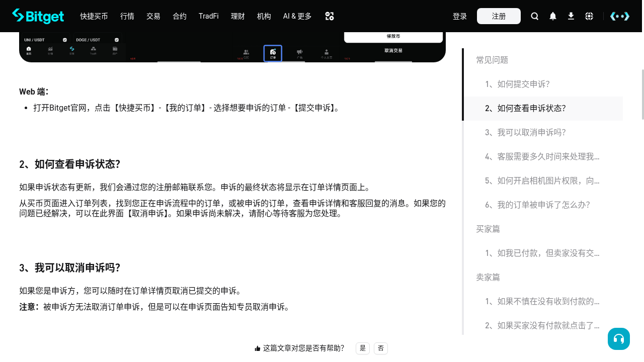644x362 pixels.
Task: Open sidebar item 2、如果买家没有付款就点击了…
Action: click(542, 326)
